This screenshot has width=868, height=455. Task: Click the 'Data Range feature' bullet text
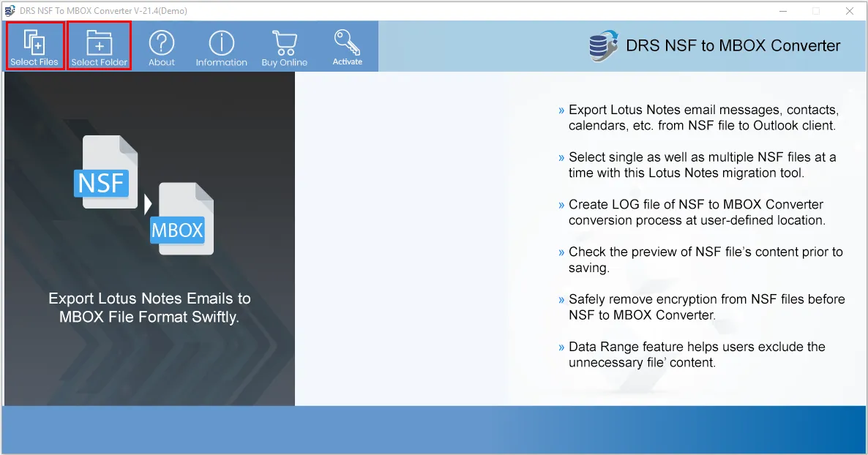pyautogui.click(x=697, y=354)
